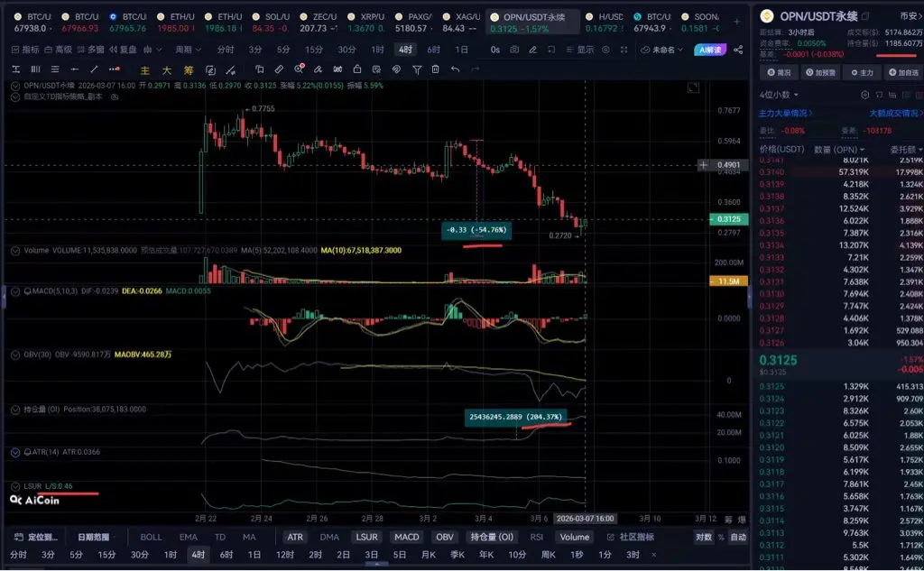Open the 未命名 layout dropdown
The height and width of the screenshot is (571, 924).
click(661, 50)
